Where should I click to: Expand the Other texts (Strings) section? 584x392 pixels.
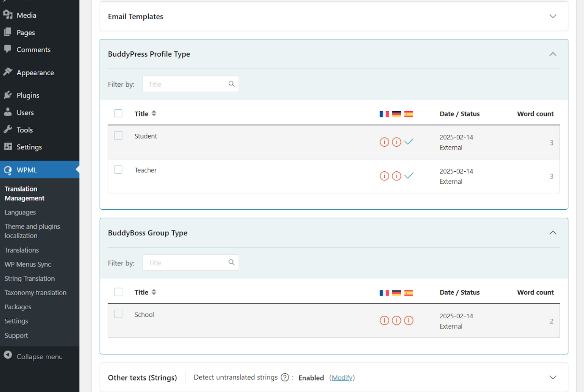(x=553, y=377)
